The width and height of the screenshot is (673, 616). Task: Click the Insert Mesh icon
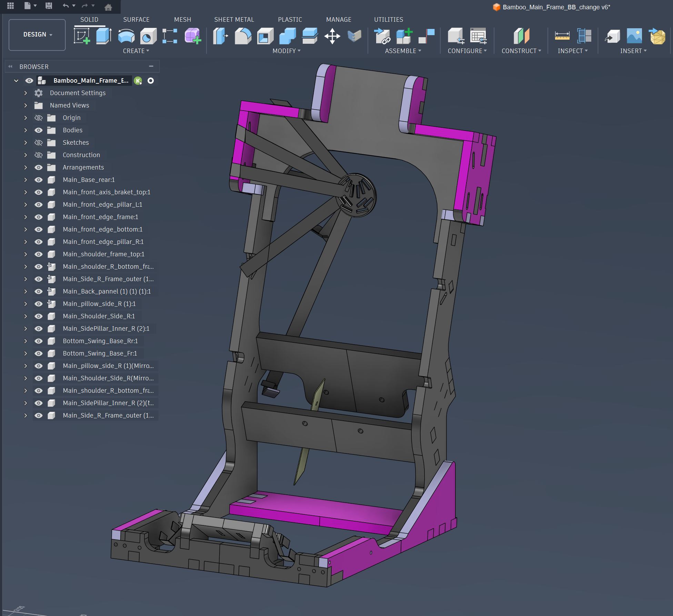657,36
